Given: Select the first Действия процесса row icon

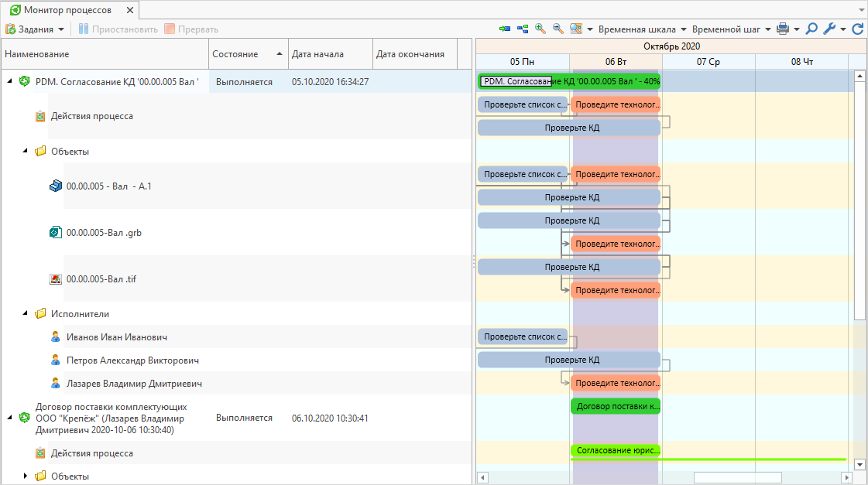Looking at the screenshot, I should coord(39,116).
